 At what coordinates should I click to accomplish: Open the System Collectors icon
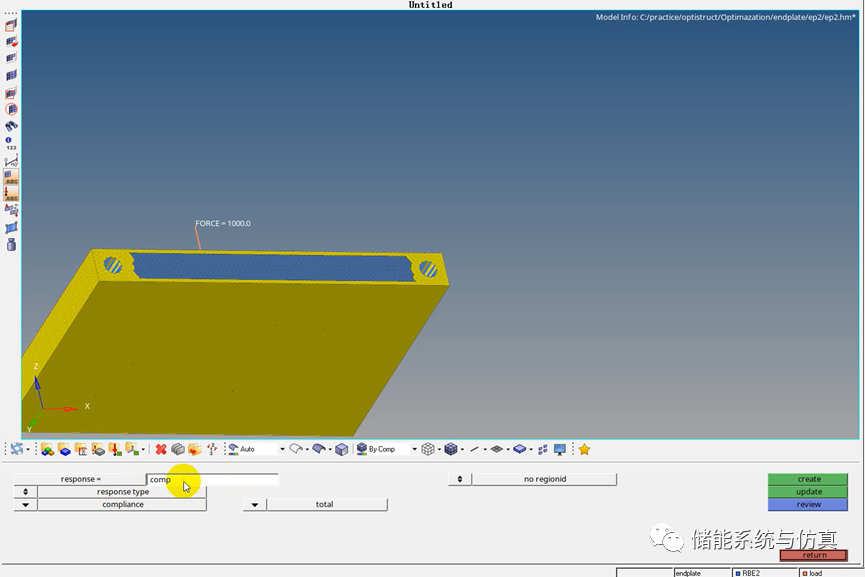tap(132, 449)
